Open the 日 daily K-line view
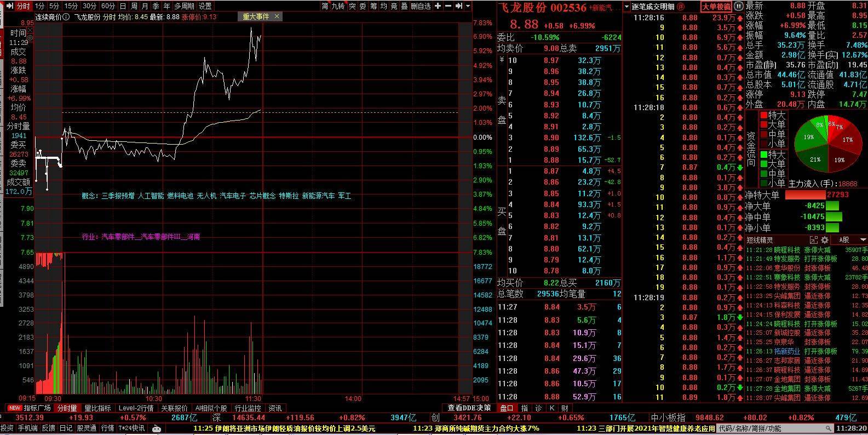The width and height of the screenshot is (868, 435). click(123, 6)
